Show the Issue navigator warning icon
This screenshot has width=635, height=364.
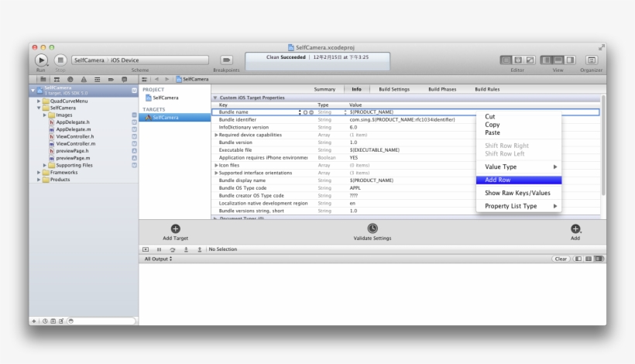[x=84, y=79]
